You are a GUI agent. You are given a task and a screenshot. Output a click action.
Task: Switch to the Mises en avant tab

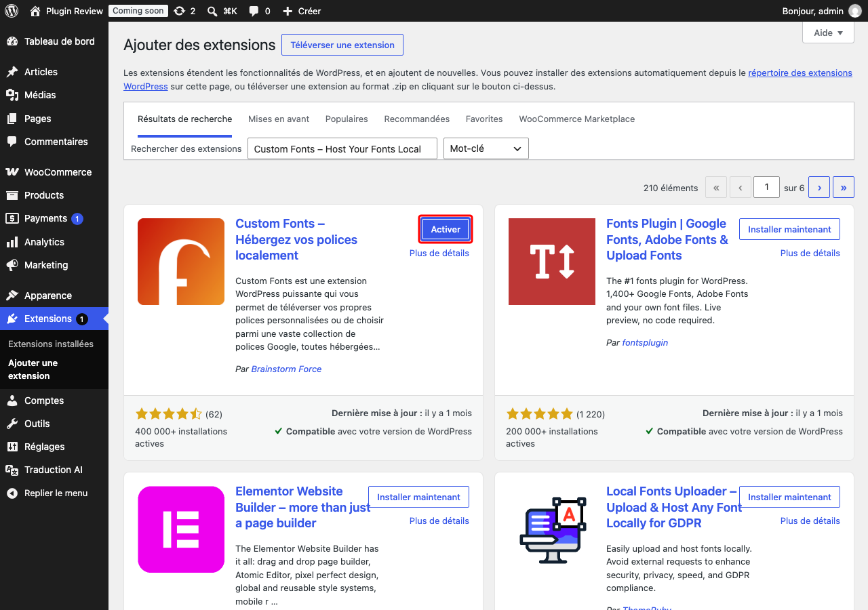coord(279,119)
